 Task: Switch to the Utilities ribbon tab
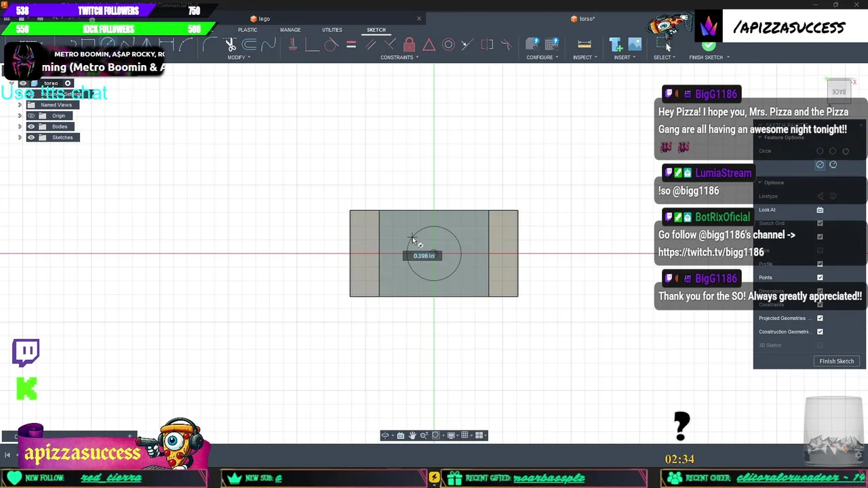[x=332, y=30]
